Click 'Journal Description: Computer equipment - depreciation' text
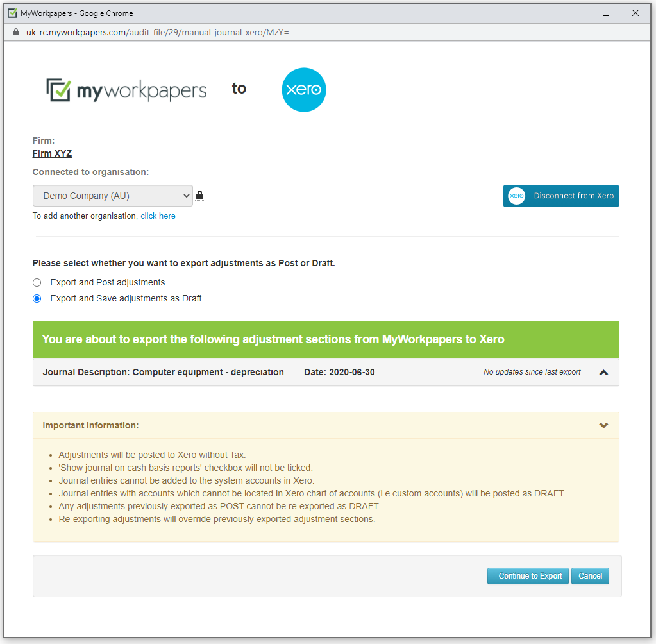This screenshot has width=656, height=644. pos(163,372)
